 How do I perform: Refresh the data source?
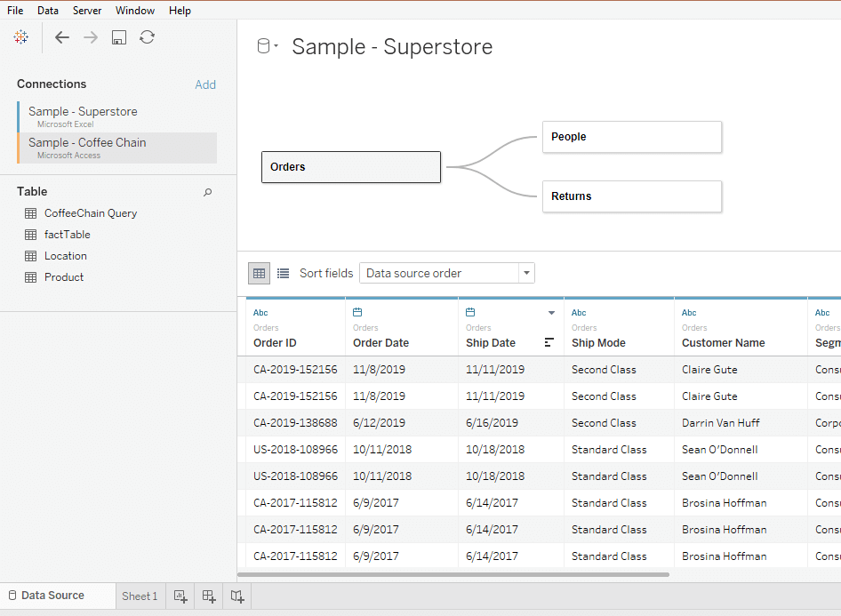(148, 37)
